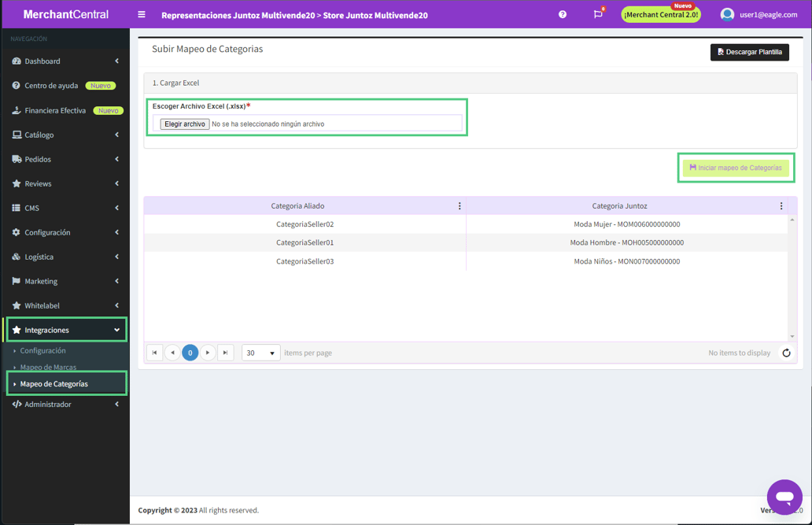
Task: Refresh the grid with reload icon
Action: click(786, 353)
